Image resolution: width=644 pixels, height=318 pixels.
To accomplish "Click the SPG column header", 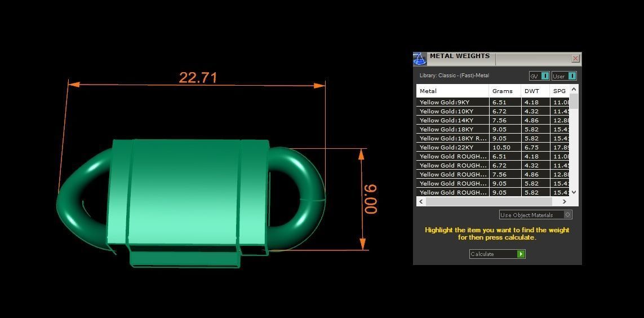I will coord(560,91).
